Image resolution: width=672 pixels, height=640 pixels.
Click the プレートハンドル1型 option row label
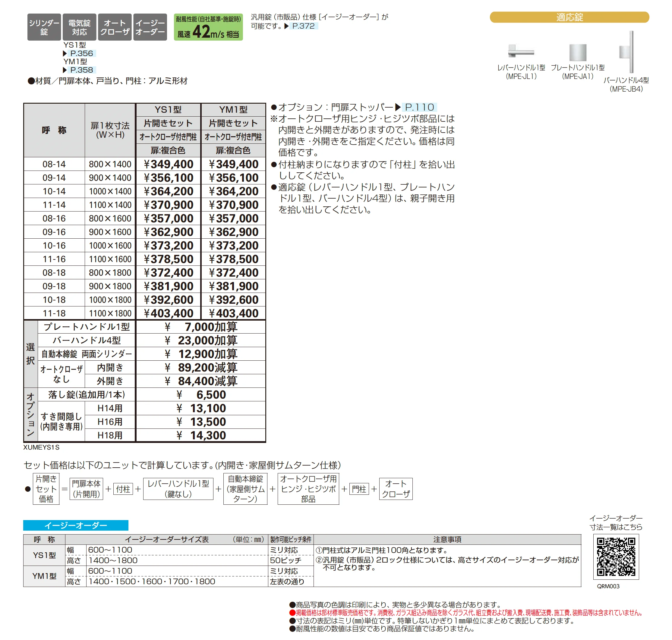point(87,327)
